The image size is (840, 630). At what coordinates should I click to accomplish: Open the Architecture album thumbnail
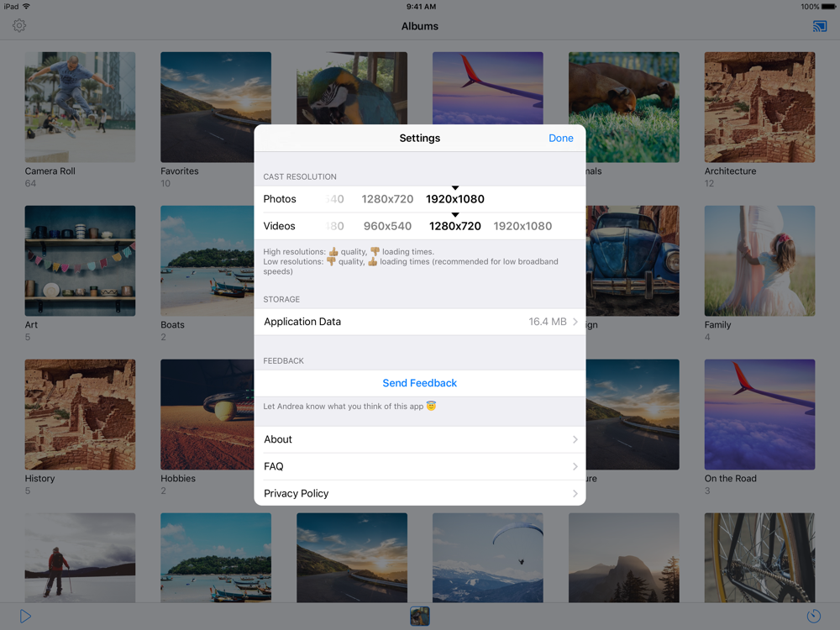point(759,108)
